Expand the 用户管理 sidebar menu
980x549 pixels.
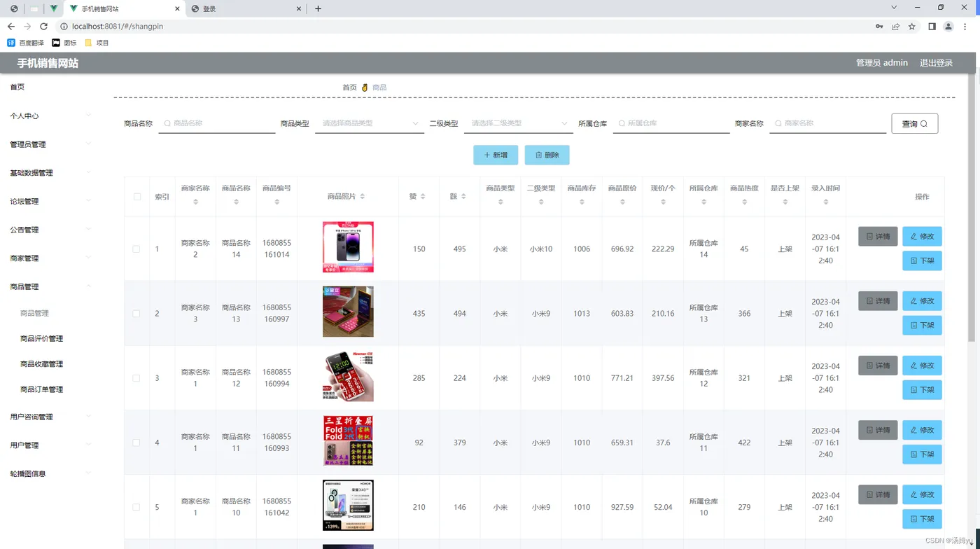[50, 445]
